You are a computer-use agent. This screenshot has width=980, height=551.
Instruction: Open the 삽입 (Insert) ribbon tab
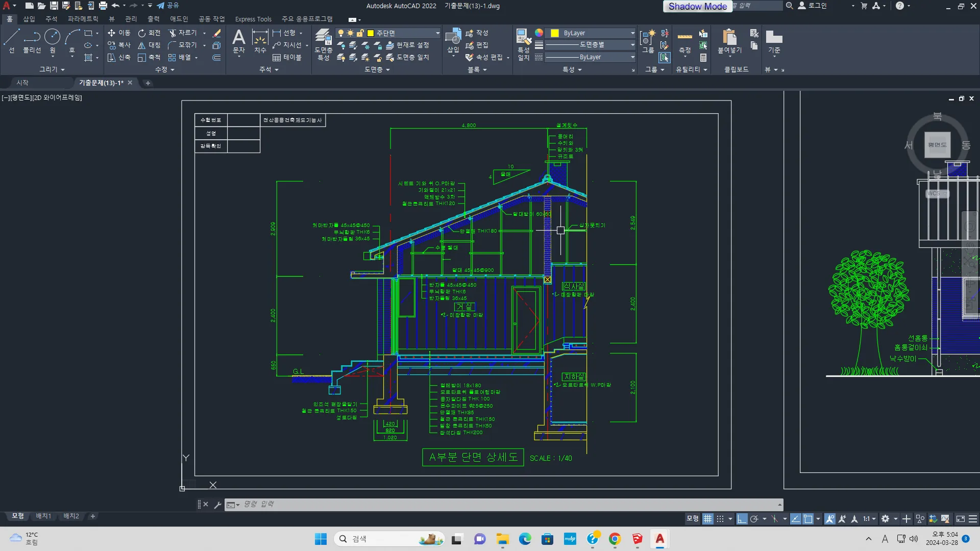click(x=29, y=19)
